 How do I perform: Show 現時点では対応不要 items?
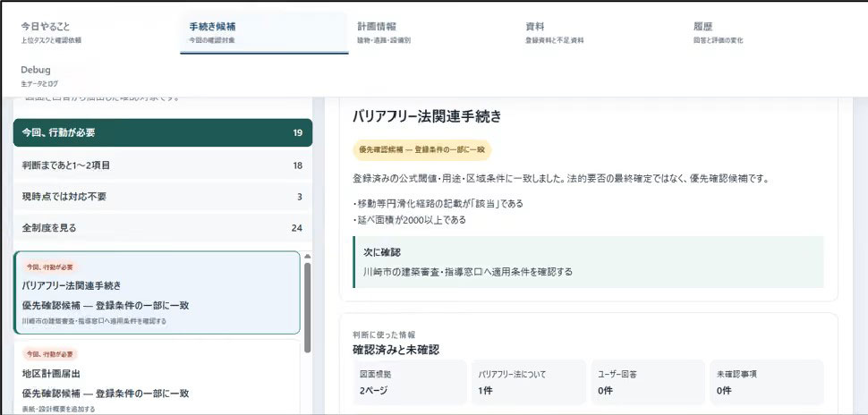tap(163, 197)
